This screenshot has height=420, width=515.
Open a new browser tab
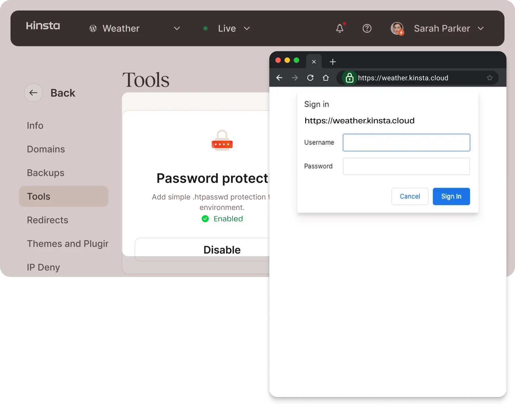point(333,62)
